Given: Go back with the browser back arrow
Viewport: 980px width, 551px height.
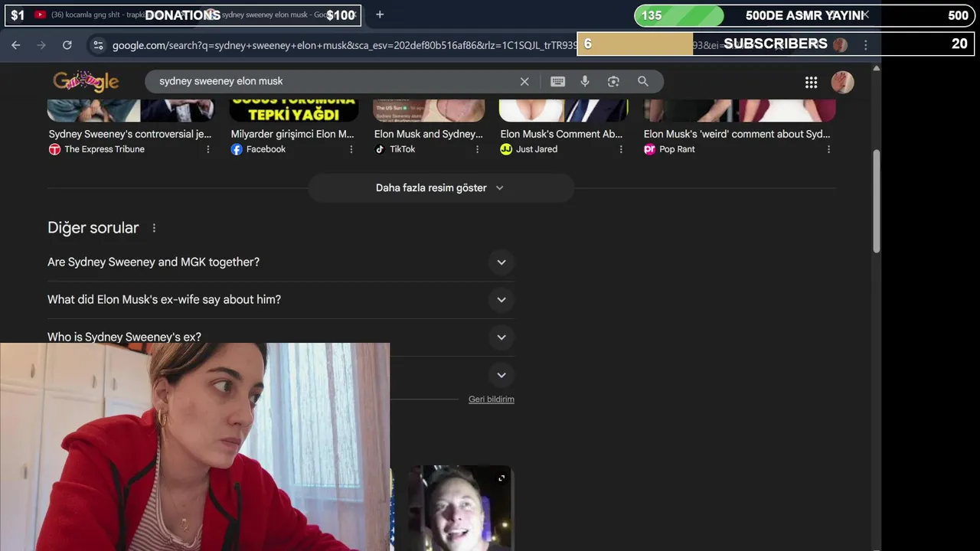Looking at the screenshot, I should 16,45.
